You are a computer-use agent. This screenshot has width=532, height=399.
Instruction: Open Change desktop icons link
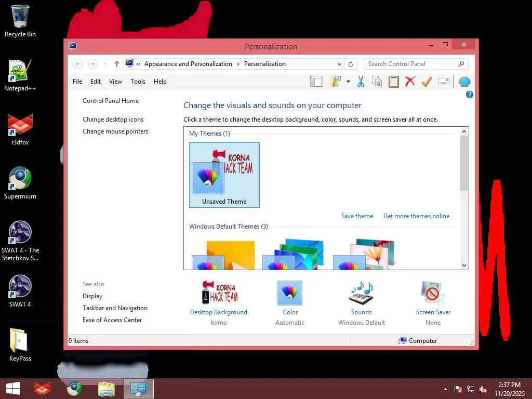(x=113, y=119)
